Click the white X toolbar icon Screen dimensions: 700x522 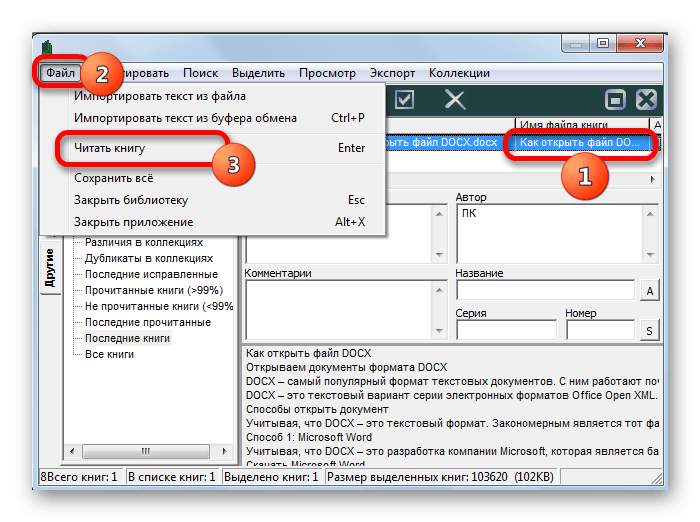tap(455, 99)
